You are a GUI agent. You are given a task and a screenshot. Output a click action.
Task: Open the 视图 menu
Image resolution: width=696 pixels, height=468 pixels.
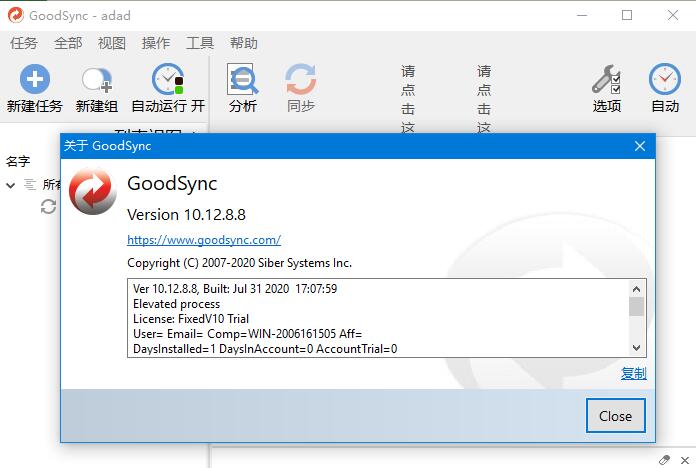[112, 43]
